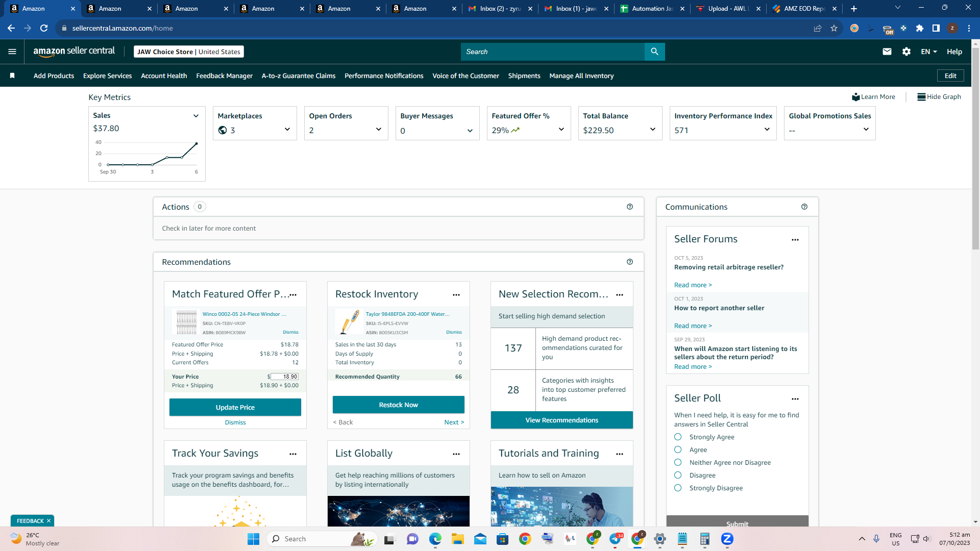This screenshot has width=980, height=551.
Task: Click Next in Restock Inventory card
Action: (x=454, y=422)
